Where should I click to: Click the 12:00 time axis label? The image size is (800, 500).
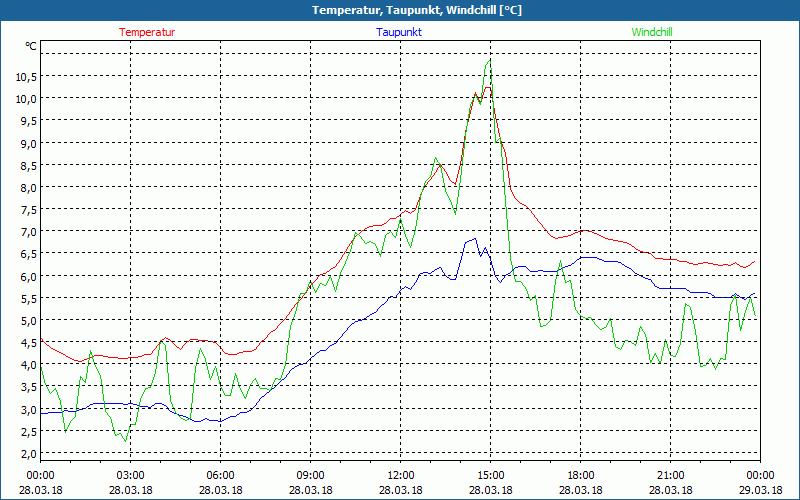tap(401, 476)
